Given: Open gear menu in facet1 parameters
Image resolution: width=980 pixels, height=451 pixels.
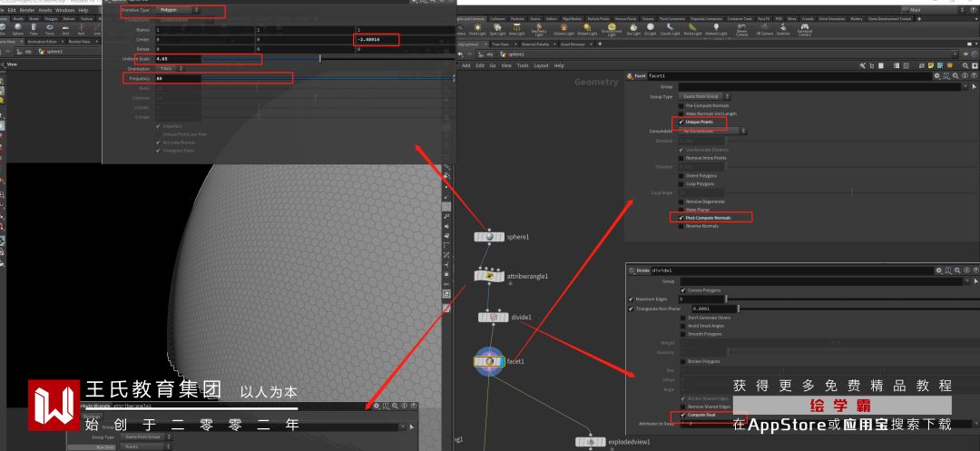Looking at the screenshot, I should pyautogui.click(x=936, y=75).
